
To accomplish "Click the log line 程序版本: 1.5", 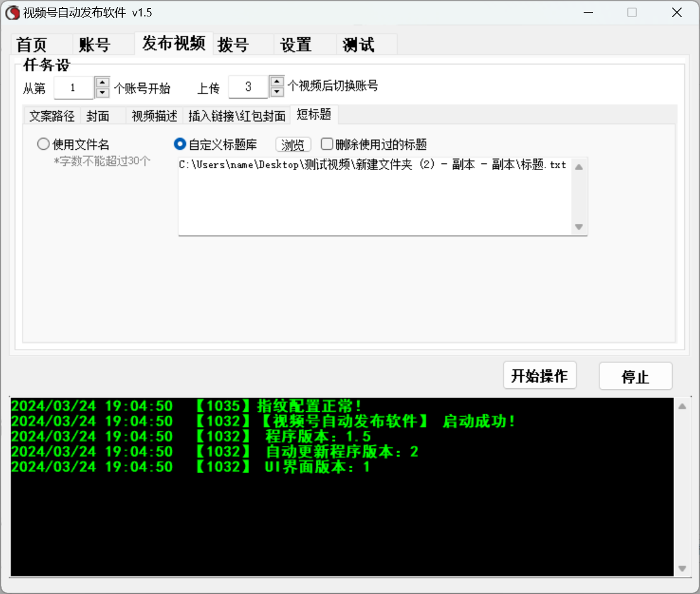I will click(x=191, y=436).
